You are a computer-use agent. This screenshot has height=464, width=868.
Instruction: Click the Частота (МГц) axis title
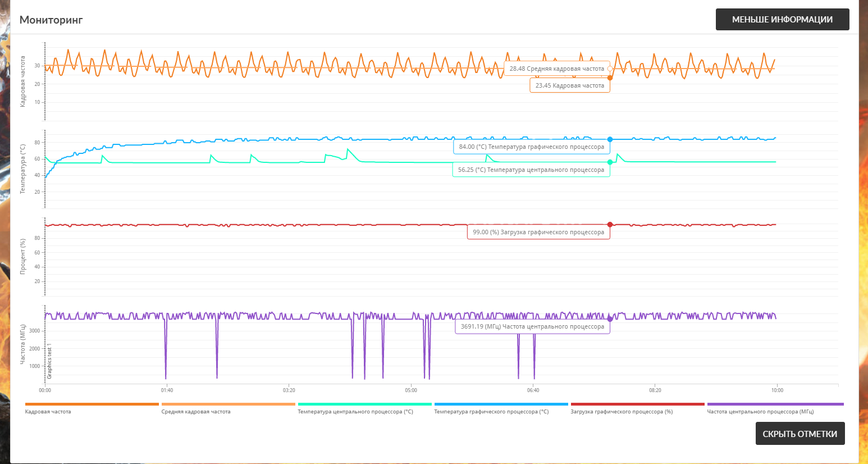pyautogui.click(x=23, y=344)
